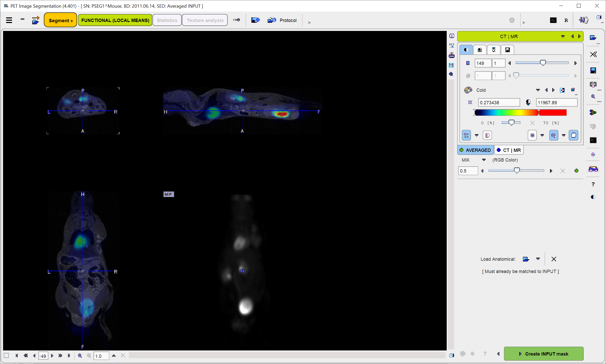
Task: Expand the CT | MR image selection dropdown
Action: 563,36
